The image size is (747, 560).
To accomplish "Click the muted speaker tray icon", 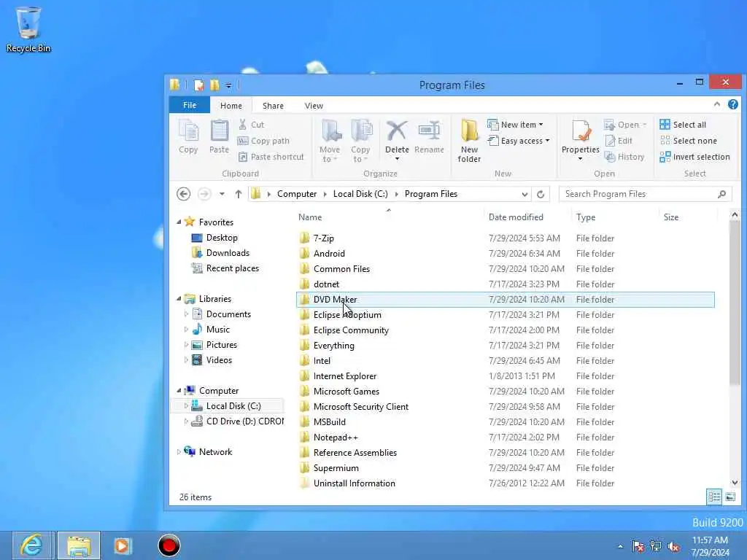I will click(x=673, y=546).
